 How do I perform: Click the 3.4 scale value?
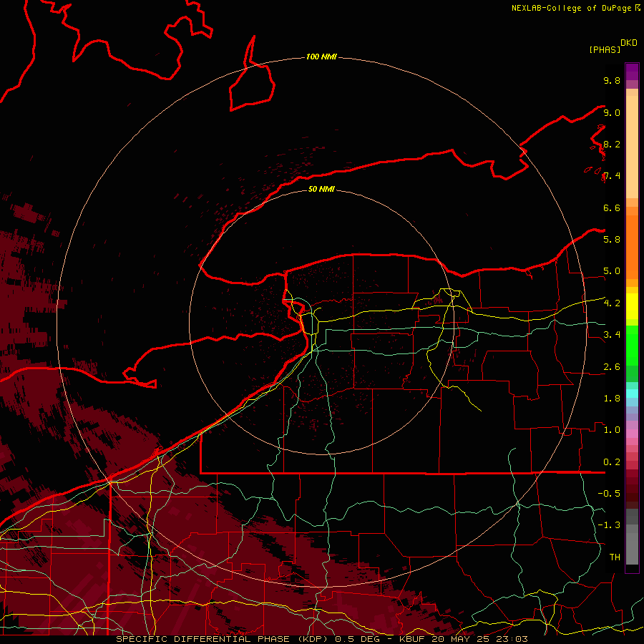pyautogui.click(x=612, y=335)
